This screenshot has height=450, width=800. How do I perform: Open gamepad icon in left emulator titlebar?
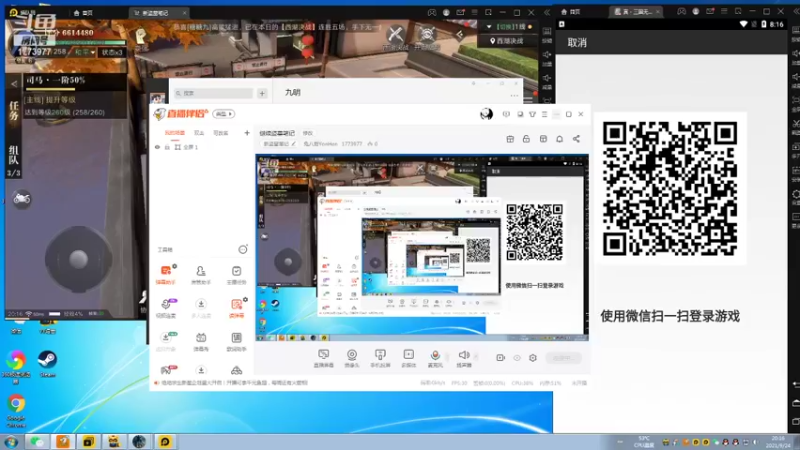pyautogui.click(x=432, y=12)
